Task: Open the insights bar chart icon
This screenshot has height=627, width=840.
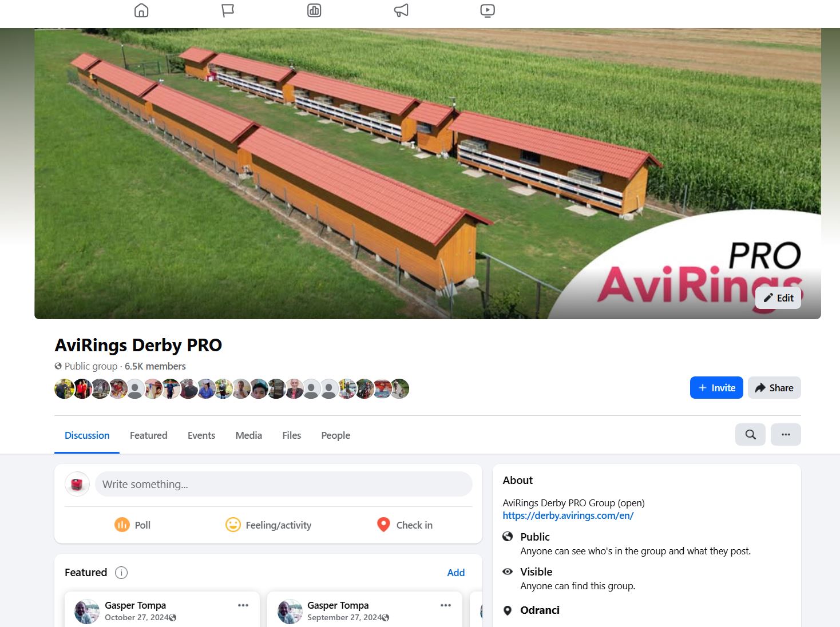Action: [x=314, y=10]
